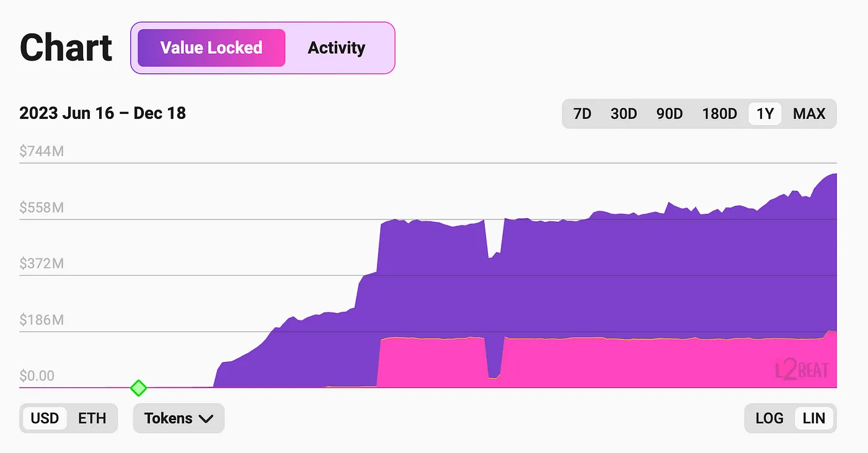Switch to the Value Locked tab

211,48
